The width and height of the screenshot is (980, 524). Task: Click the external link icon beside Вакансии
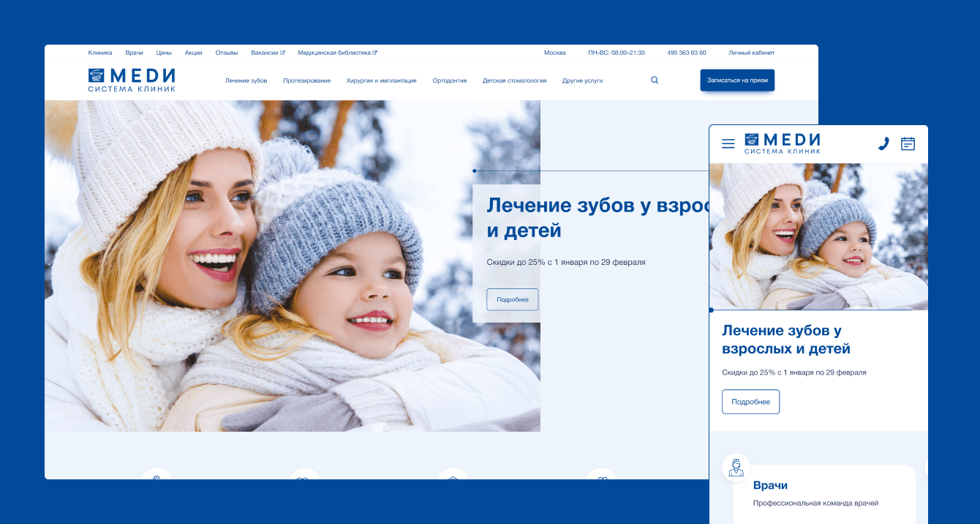(x=282, y=53)
